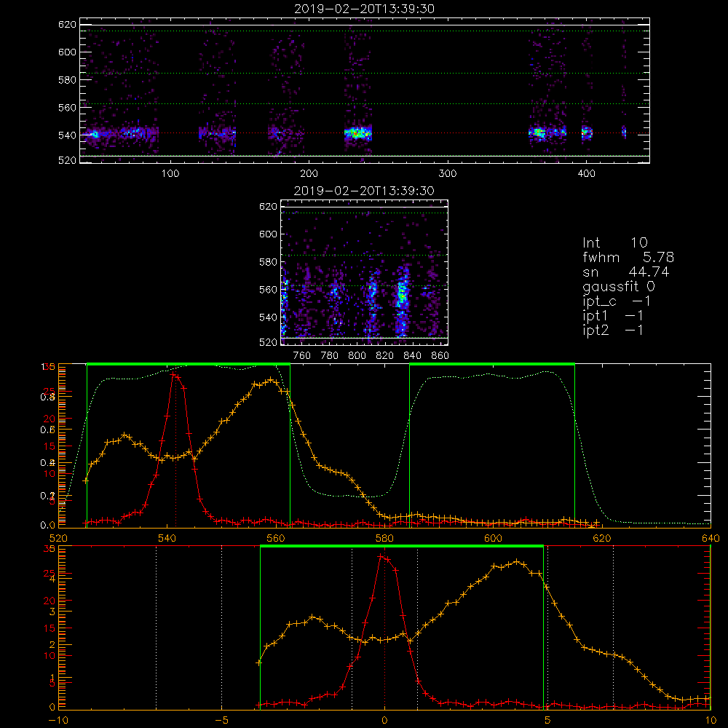Click the left-hand thick green bar atop profile plot
The width and height of the screenshot is (728, 728).
[x=189, y=365]
